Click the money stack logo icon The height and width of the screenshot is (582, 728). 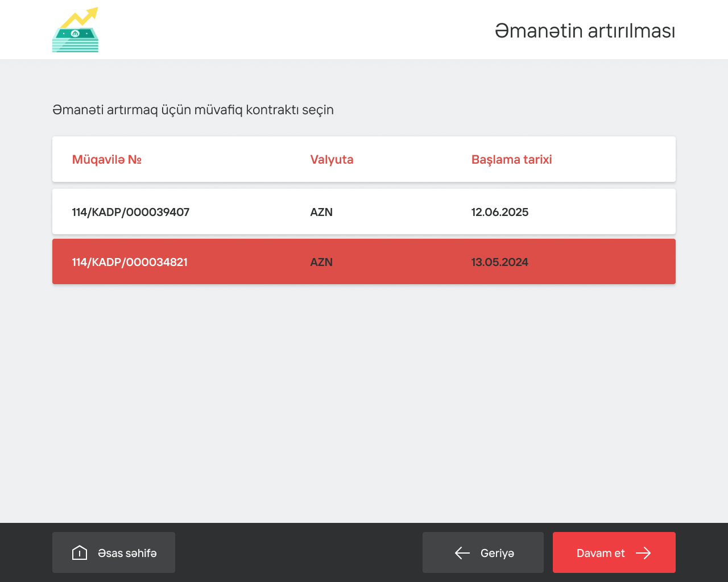click(75, 30)
